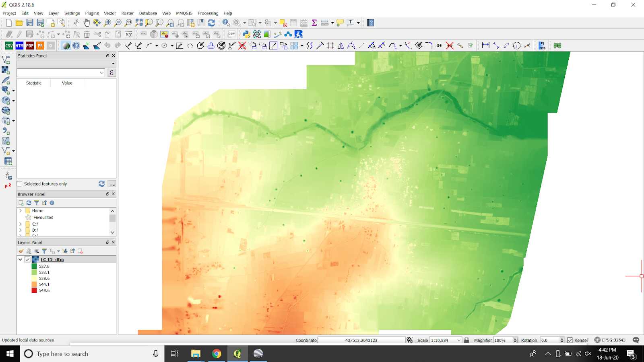This screenshot has width=644, height=362.
Task: Click the blue HTM export icon
Action: [x=19, y=46]
